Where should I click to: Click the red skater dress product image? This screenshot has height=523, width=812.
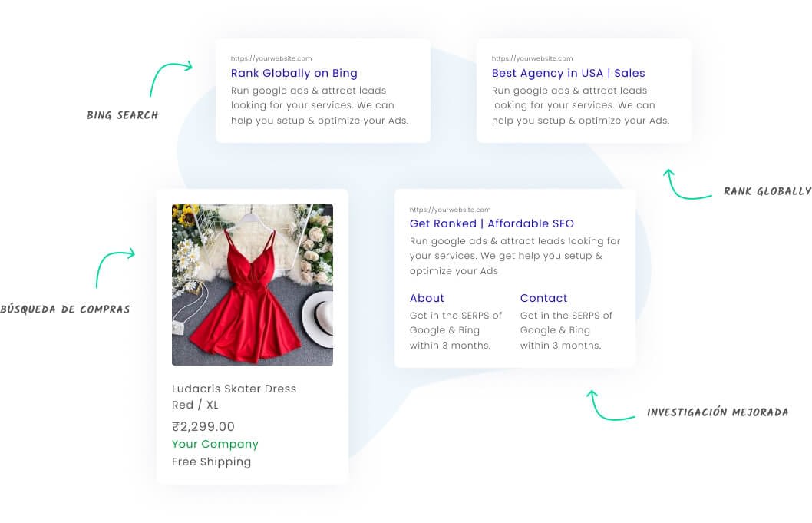point(253,285)
